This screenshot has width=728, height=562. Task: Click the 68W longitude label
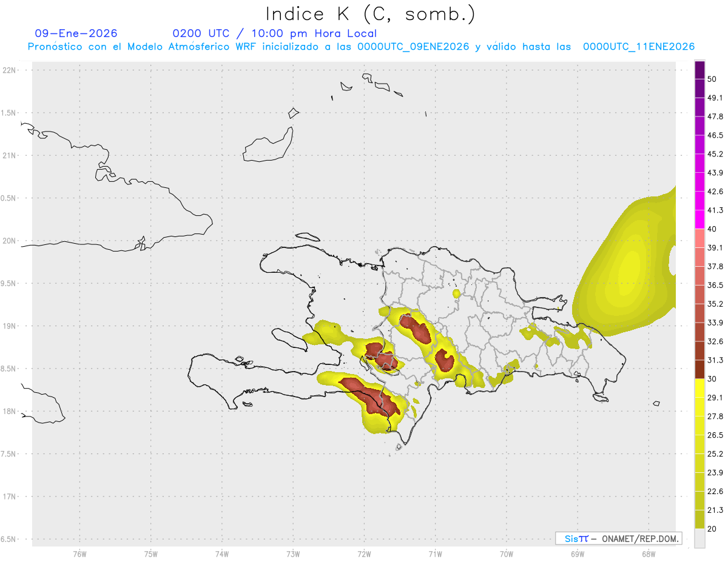[648, 554]
